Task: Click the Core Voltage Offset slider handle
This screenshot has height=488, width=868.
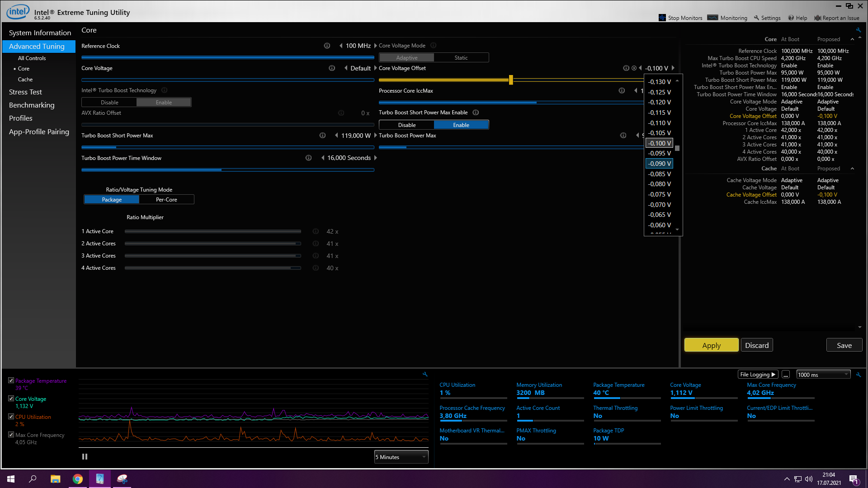Action: [511, 80]
